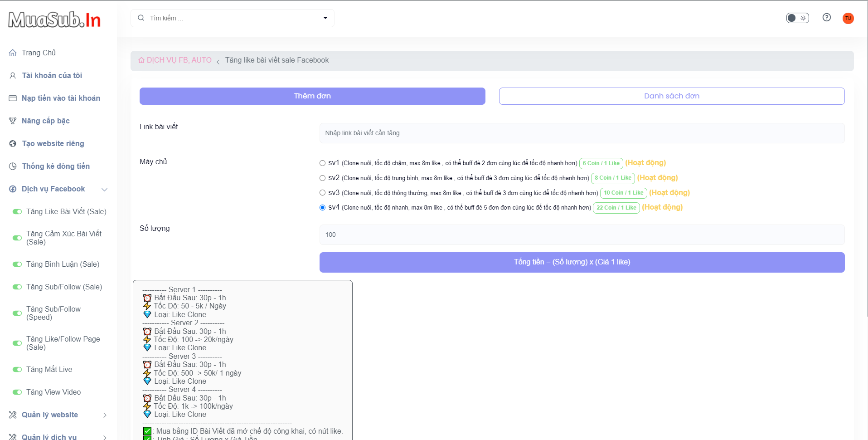The image size is (868, 440).
Task: Switch to the Danh sách đơn tab
Action: coord(672,96)
